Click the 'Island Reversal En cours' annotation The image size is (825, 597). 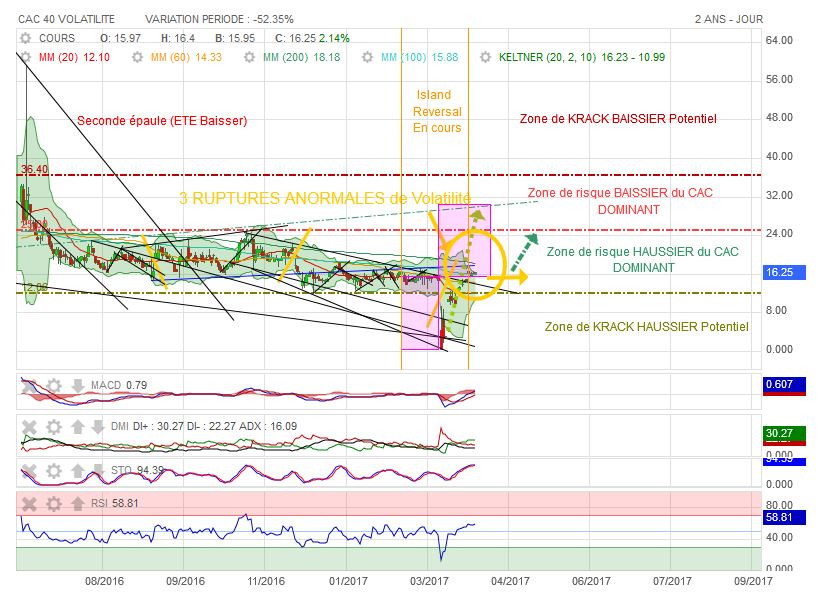437,112
